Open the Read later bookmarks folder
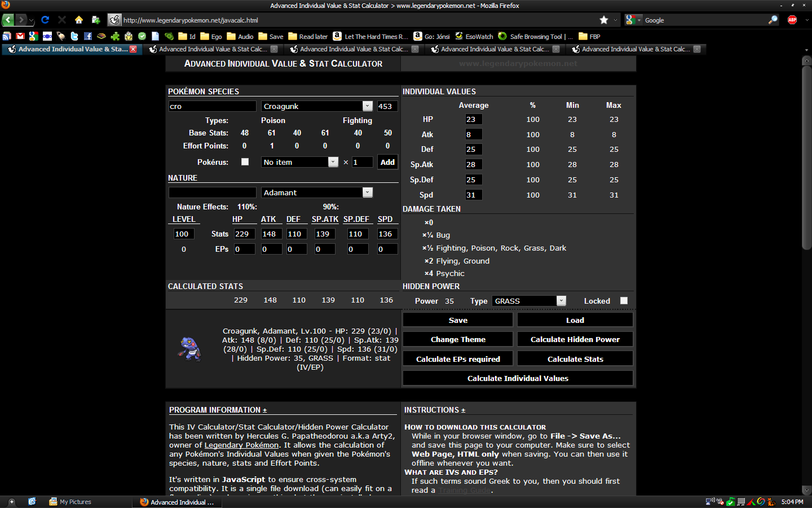Viewport: 812px width, 508px height. (308, 36)
